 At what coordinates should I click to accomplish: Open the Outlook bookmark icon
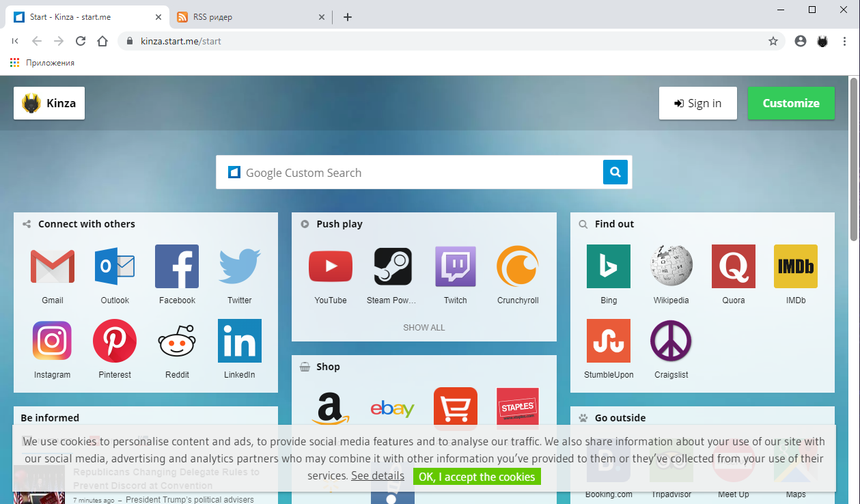click(x=115, y=266)
